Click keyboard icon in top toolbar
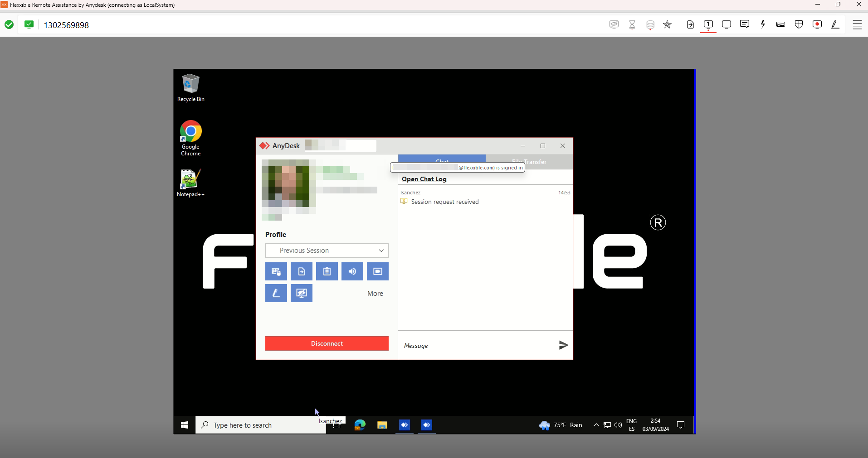This screenshot has height=458, width=868. 781,24
